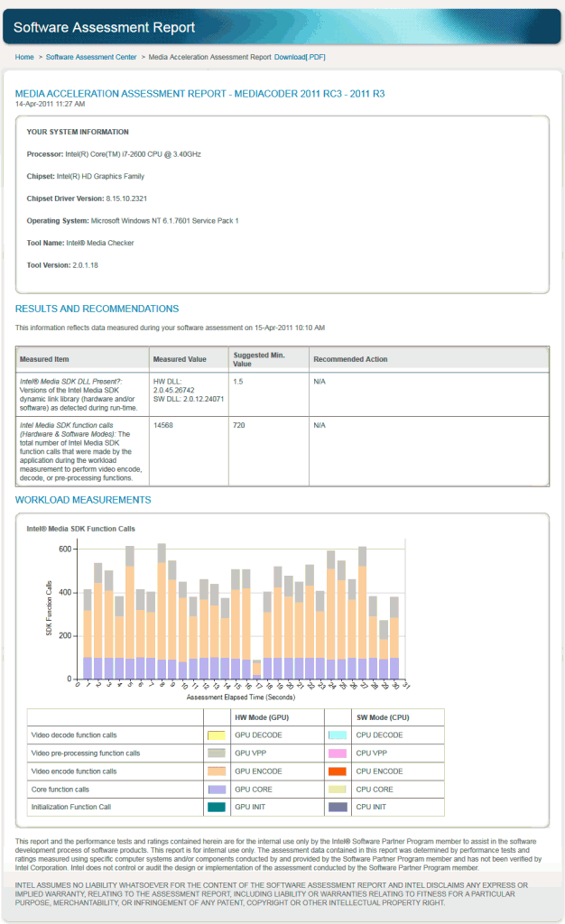Click the HW Mode (GPU) legend header
565x924 pixels.
click(x=262, y=717)
